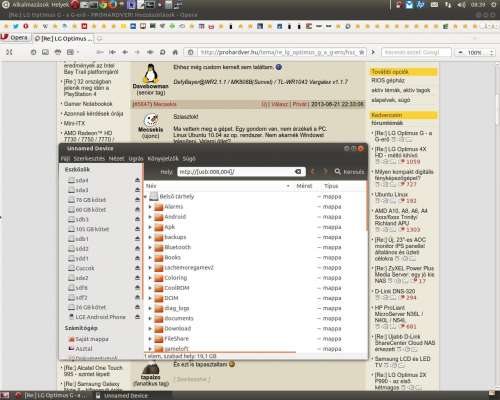500x400 pixels.
Task: Sort file list by Típus column
Action: point(331,186)
